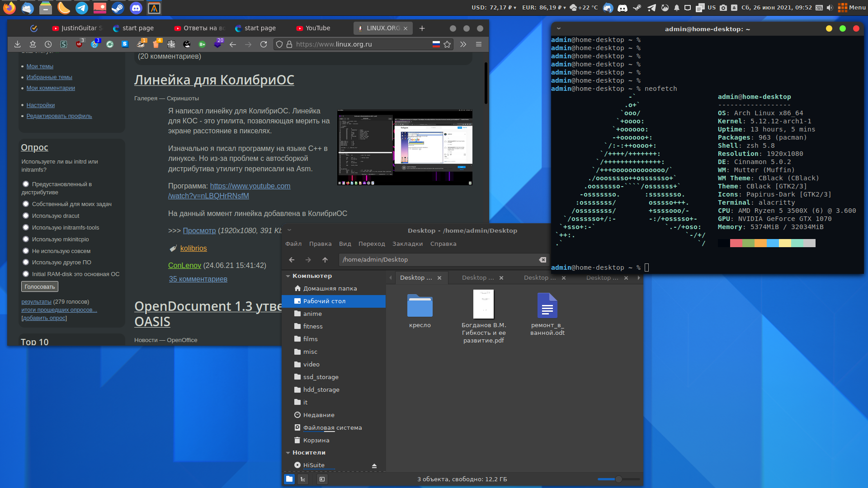Click Firefox downloads icon in toolbar
The image size is (868, 488).
[x=17, y=44]
